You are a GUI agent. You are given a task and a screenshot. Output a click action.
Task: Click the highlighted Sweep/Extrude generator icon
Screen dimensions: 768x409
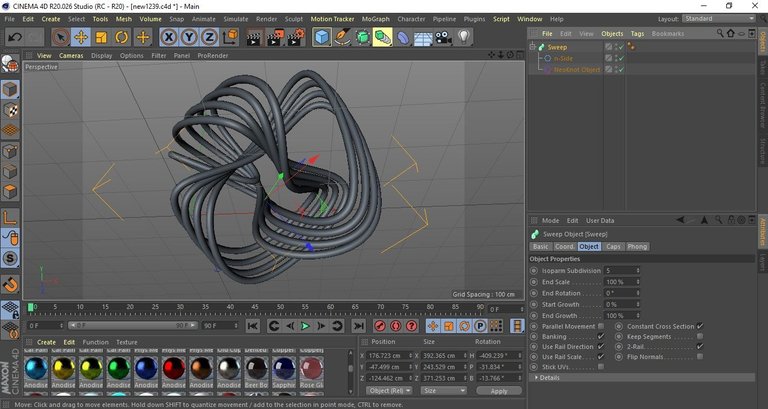coord(383,37)
